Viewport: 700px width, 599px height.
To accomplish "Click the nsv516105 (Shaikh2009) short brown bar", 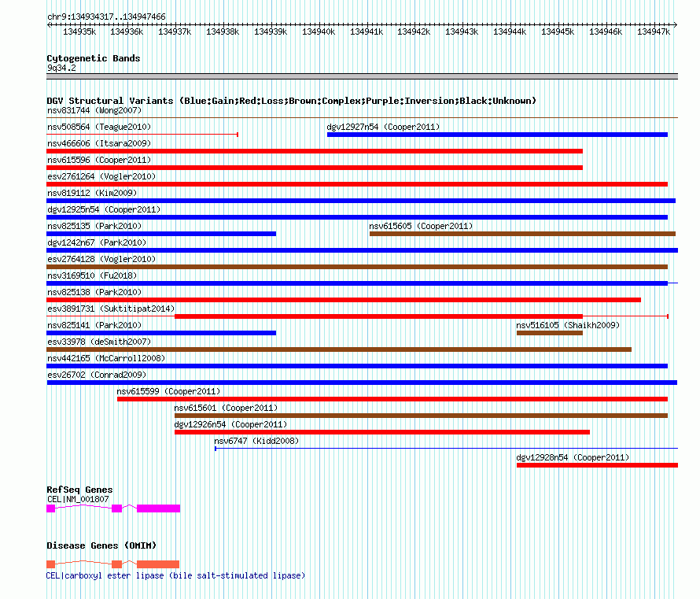I will (550, 333).
